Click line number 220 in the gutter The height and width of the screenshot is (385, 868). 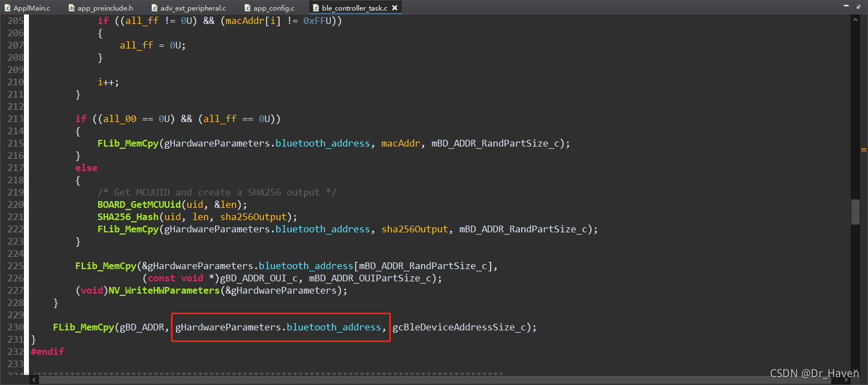coord(15,204)
